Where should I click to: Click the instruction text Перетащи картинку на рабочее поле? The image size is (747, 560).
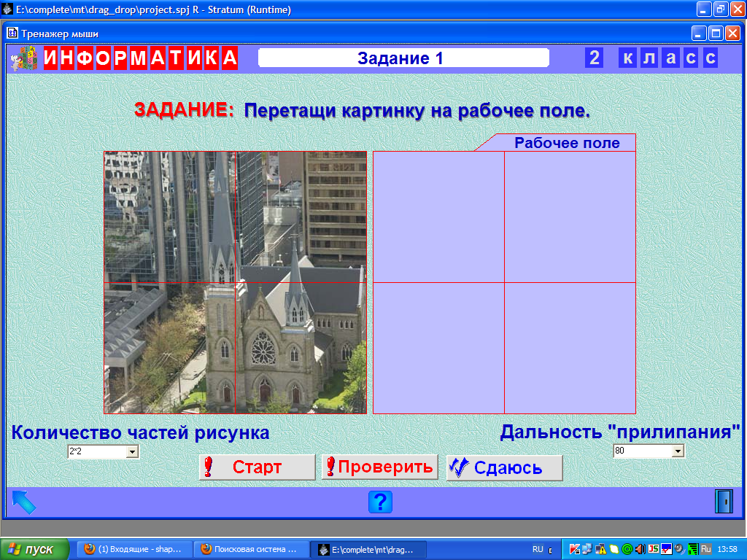click(x=417, y=111)
